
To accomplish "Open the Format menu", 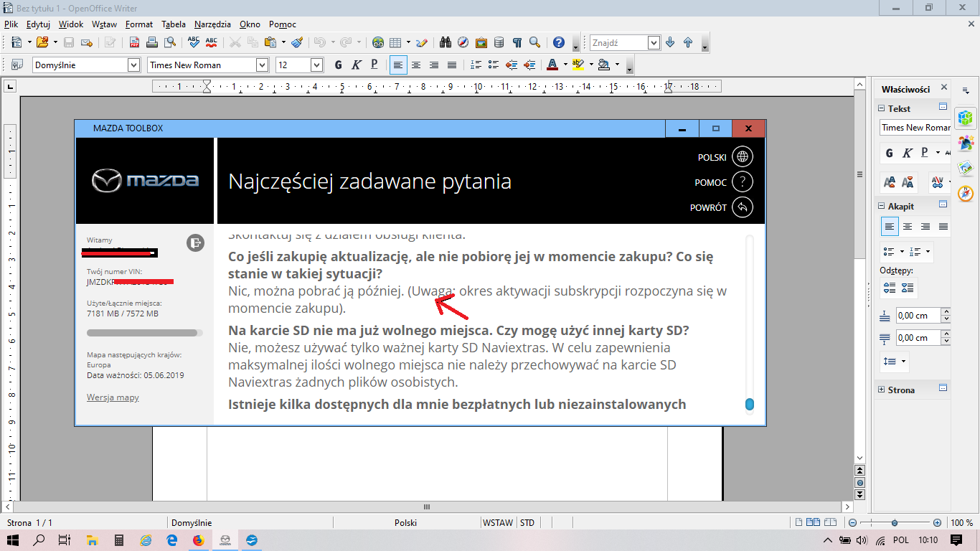I will [138, 24].
